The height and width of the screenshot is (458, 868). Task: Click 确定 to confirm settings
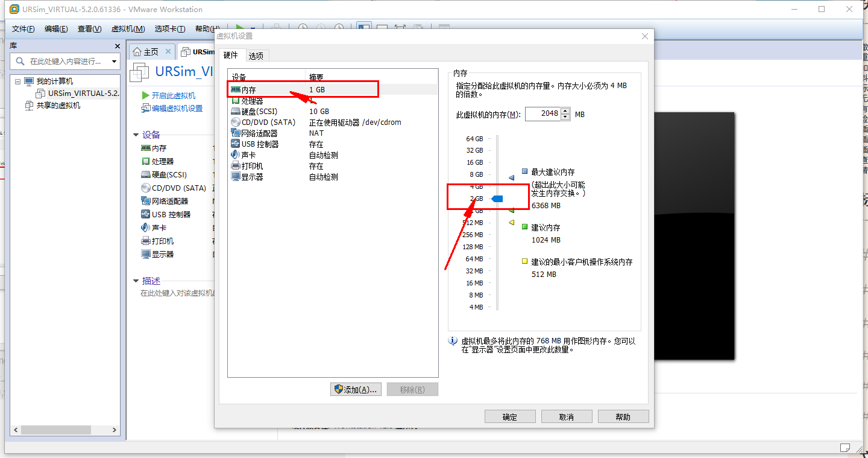tap(510, 417)
